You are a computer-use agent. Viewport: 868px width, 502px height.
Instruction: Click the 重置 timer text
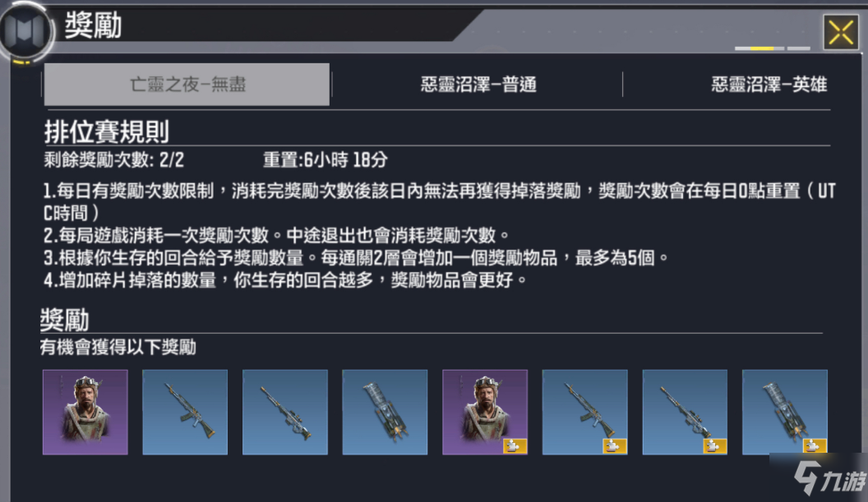[x=325, y=160]
